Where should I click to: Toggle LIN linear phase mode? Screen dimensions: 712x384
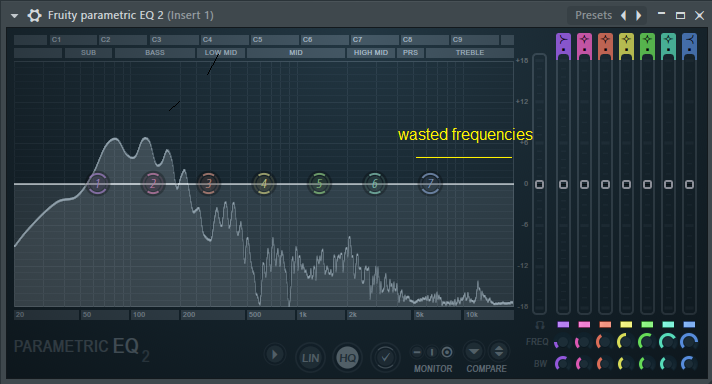pos(311,358)
